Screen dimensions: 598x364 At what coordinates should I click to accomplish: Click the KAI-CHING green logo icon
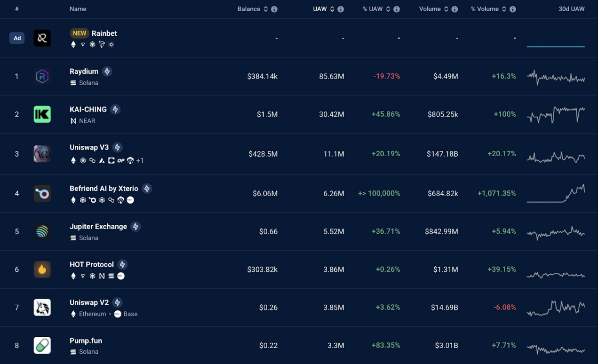(42, 114)
